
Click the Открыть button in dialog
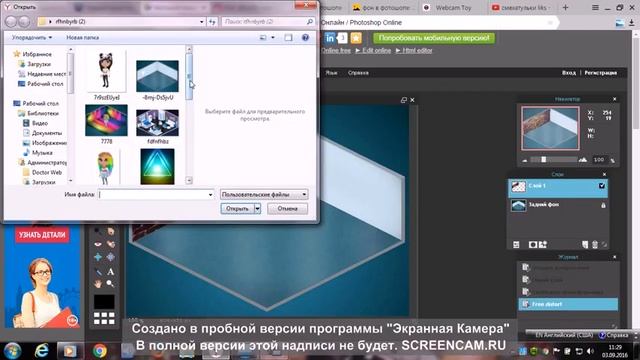pos(237,209)
